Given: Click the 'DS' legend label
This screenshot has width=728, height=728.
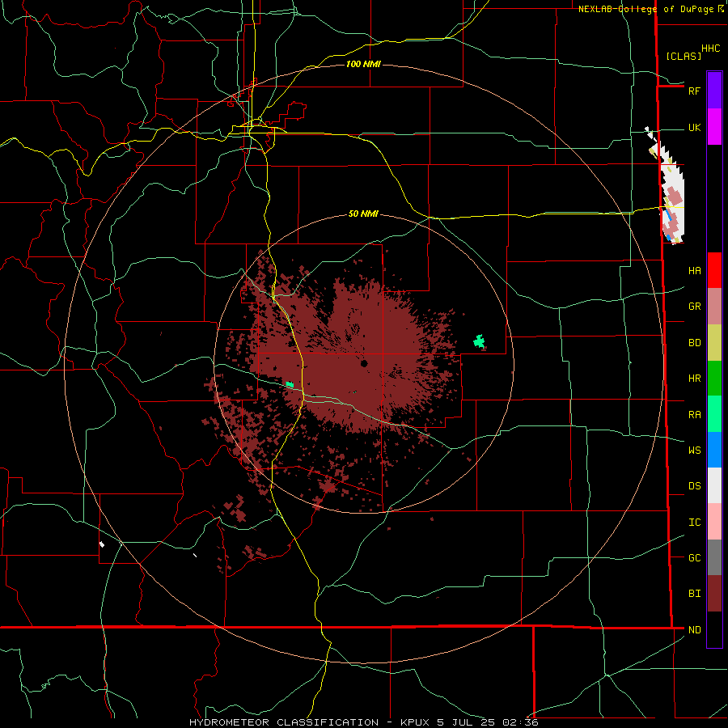Looking at the screenshot, I should click(695, 486).
